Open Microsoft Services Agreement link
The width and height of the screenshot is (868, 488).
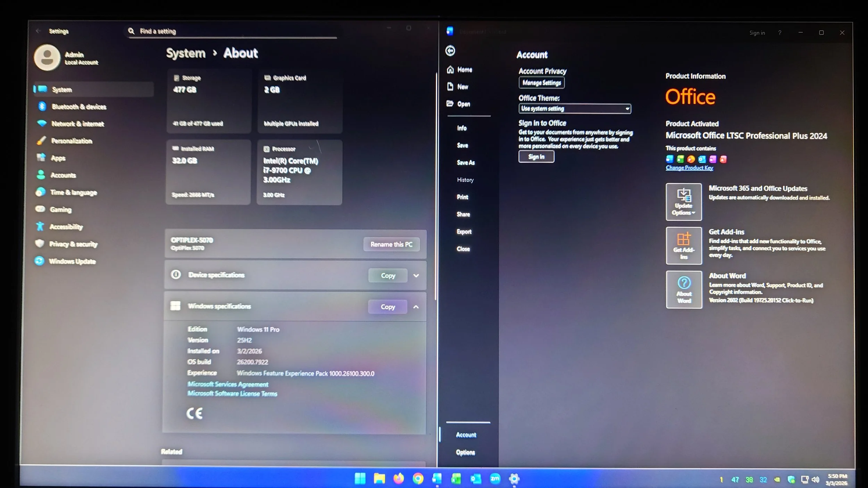point(228,384)
